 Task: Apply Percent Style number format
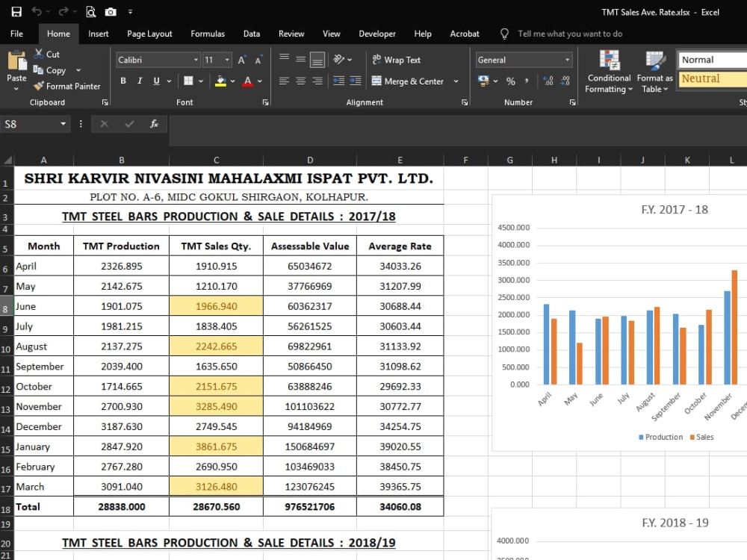point(511,81)
